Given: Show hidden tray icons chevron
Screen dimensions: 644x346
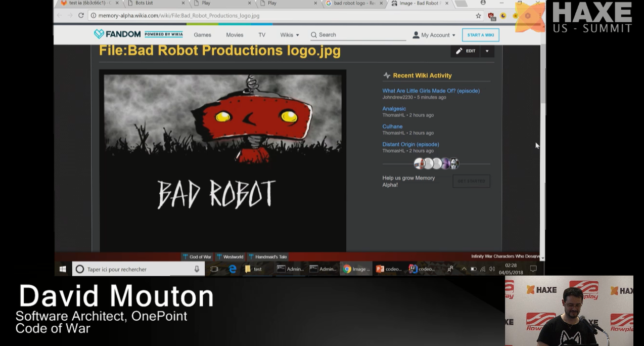Looking at the screenshot, I should [464, 269].
